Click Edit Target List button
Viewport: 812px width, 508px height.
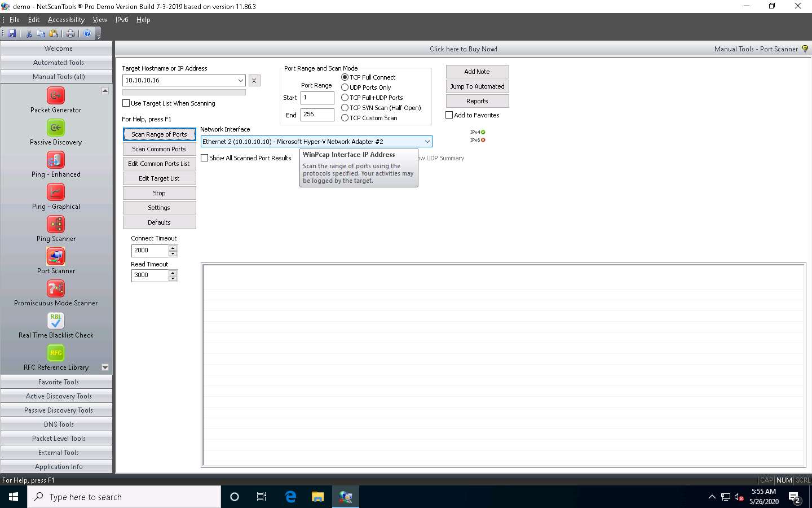[160, 178]
